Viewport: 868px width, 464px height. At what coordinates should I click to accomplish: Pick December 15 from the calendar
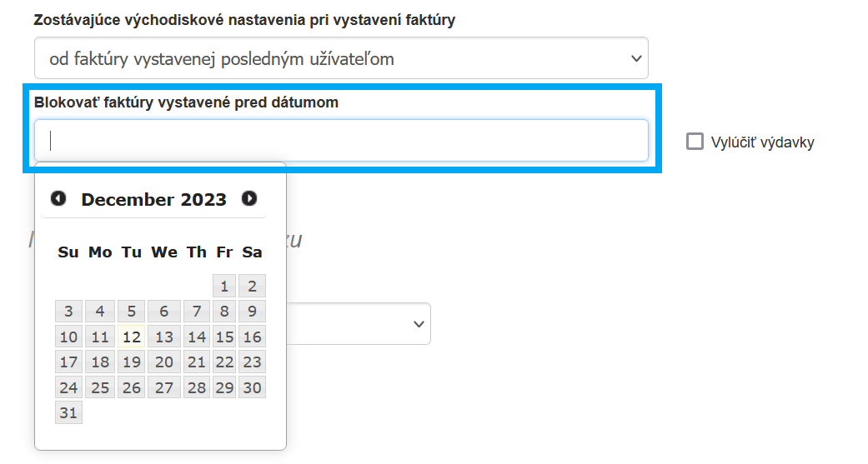[x=224, y=337]
